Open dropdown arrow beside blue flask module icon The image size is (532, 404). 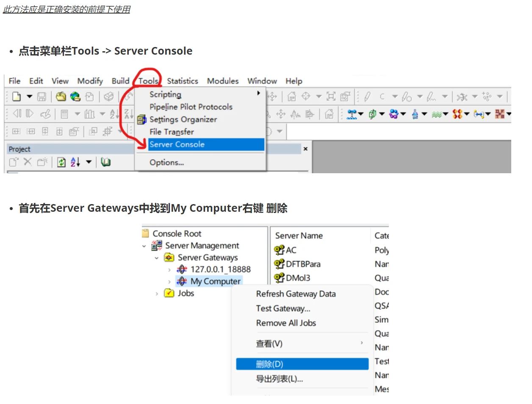coord(424,114)
